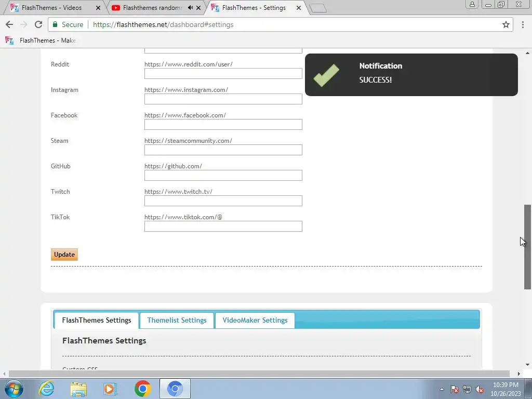Mute the YouTube tab audio icon

tap(190, 7)
